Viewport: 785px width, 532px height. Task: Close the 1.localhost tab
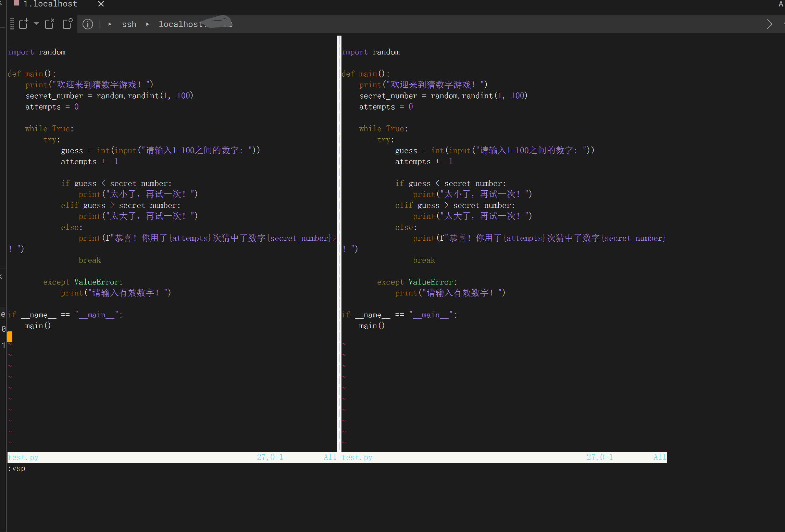[x=101, y=4]
